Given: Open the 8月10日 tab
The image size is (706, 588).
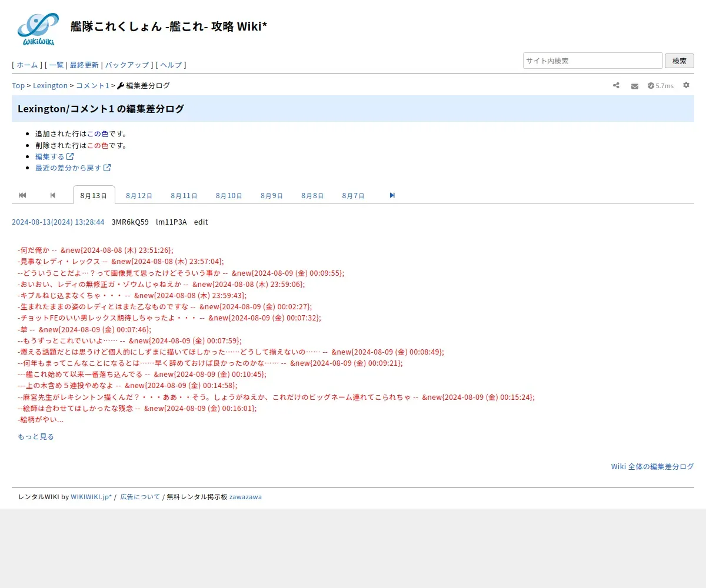Looking at the screenshot, I should pyautogui.click(x=229, y=196).
